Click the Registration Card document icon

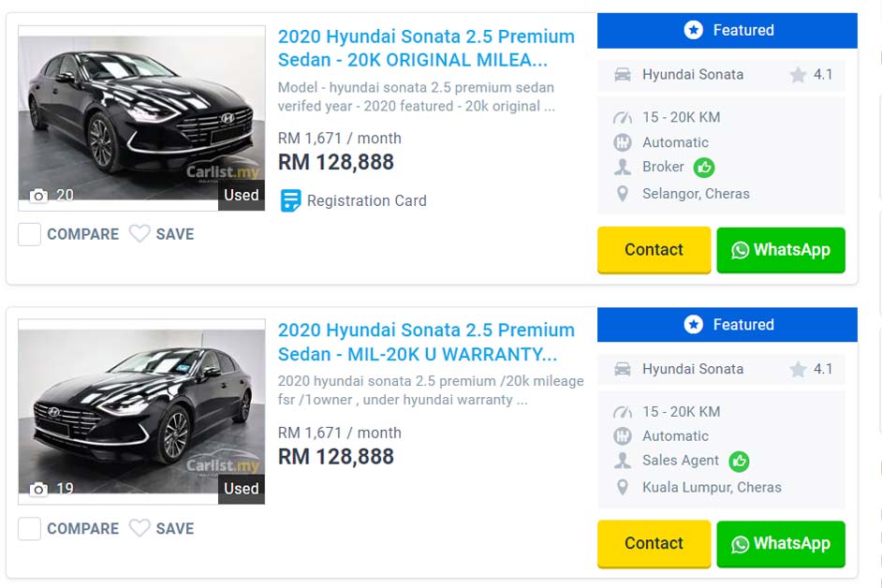tap(291, 200)
